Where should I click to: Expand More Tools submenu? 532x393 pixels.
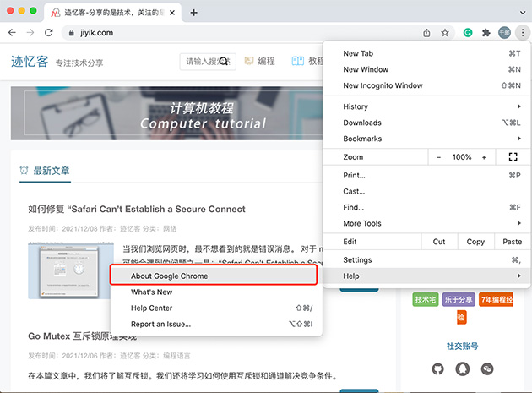click(x=426, y=223)
